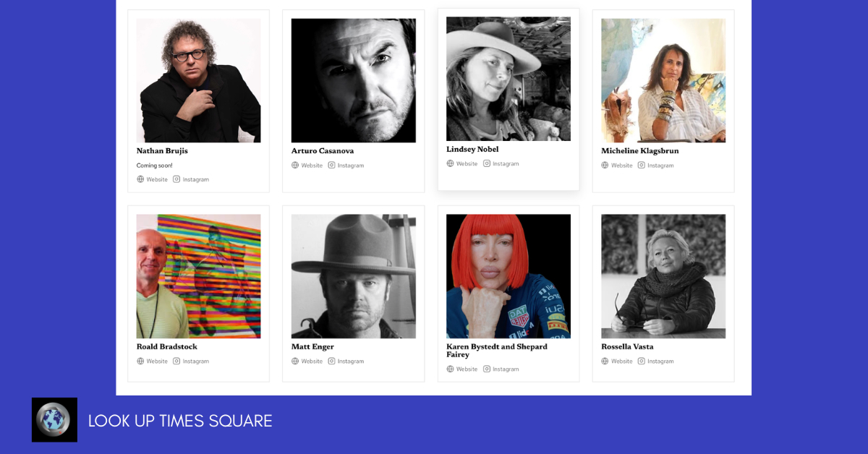This screenshot has height=454, width=868.
Task: Click globe icon under Roald Bradstock
Action: coord(140,361)
